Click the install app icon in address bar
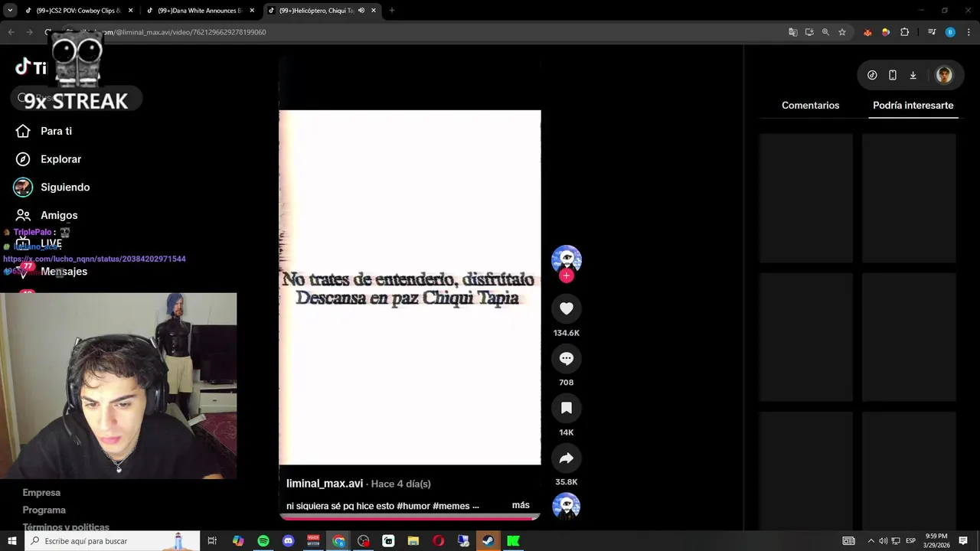 pyautogui.click(x=809, y=32)
